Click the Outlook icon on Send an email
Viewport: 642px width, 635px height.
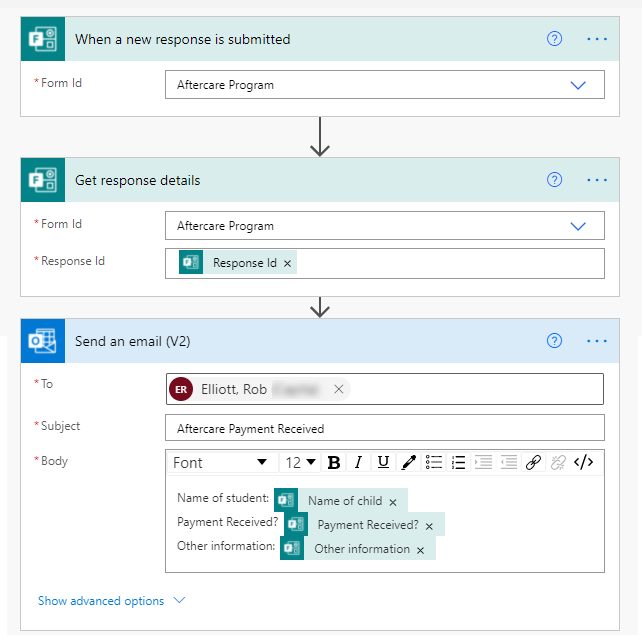[x=43, y=341]
